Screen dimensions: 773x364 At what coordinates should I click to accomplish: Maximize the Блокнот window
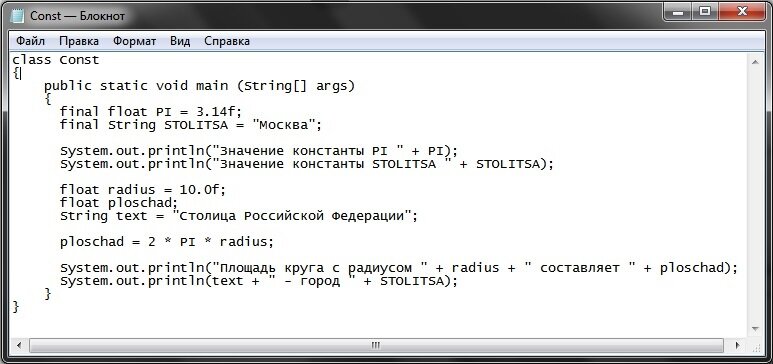705,12
